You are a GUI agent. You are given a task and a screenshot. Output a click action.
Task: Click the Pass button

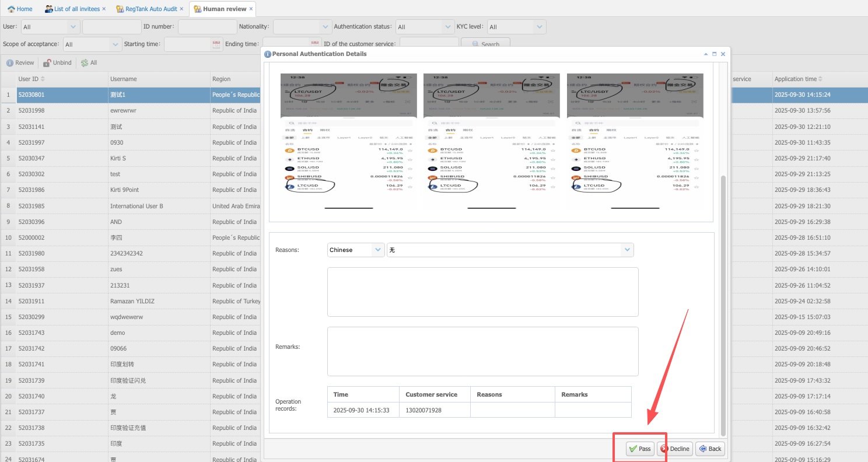click(640, 449)
